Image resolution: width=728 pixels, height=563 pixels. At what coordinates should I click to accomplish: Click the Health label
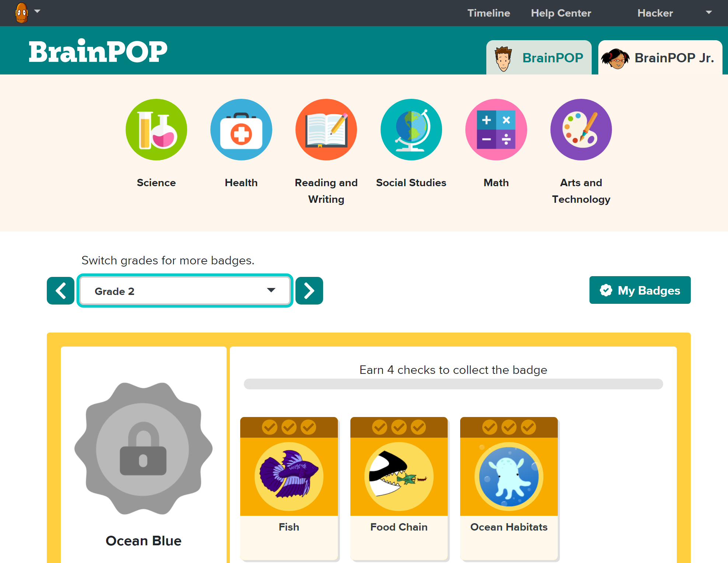[241, 183]
